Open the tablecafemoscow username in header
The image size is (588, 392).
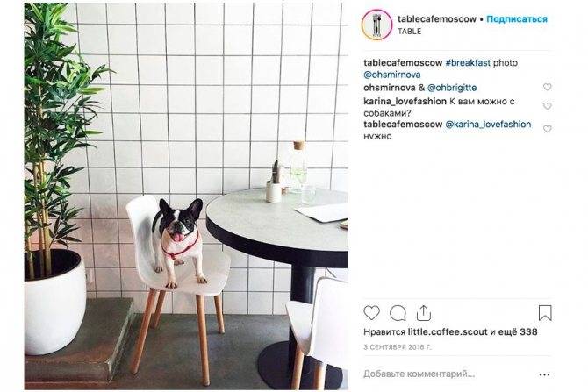(x=437, y=19)
